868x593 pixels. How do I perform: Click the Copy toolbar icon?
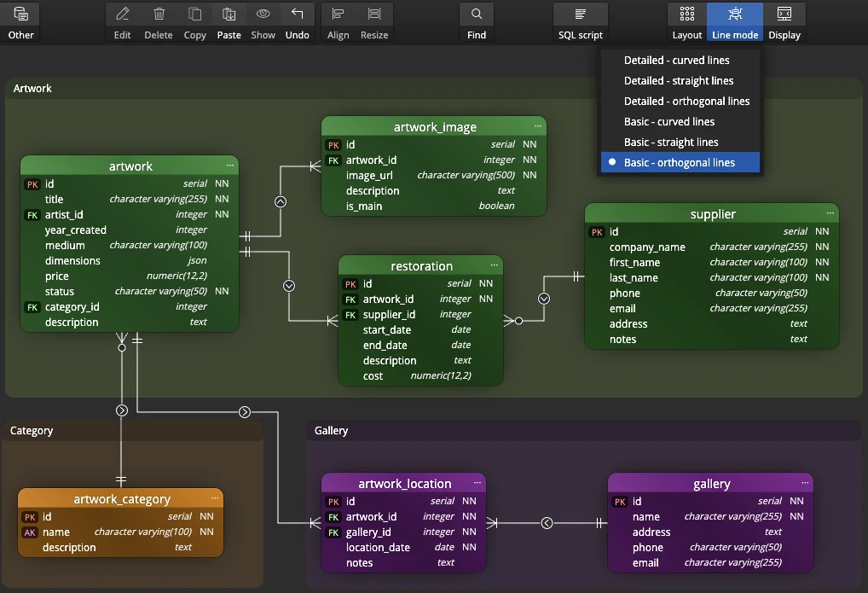[195, 14]
